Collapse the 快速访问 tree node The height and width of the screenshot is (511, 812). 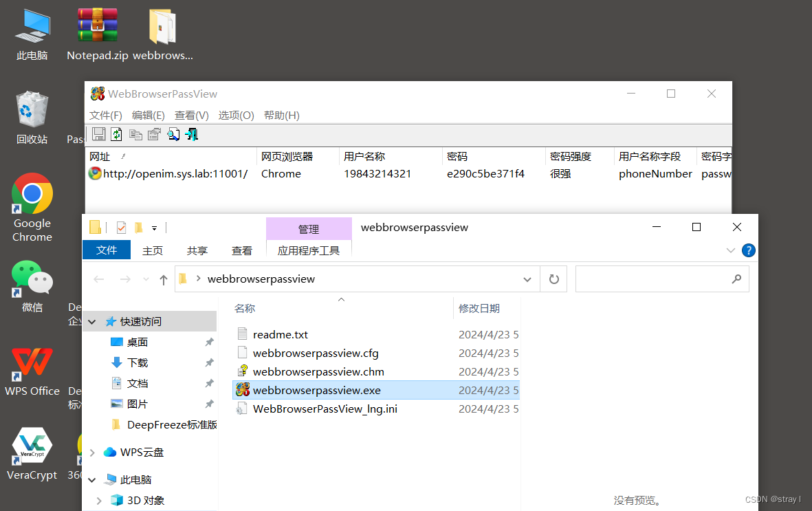click(92, 322)
